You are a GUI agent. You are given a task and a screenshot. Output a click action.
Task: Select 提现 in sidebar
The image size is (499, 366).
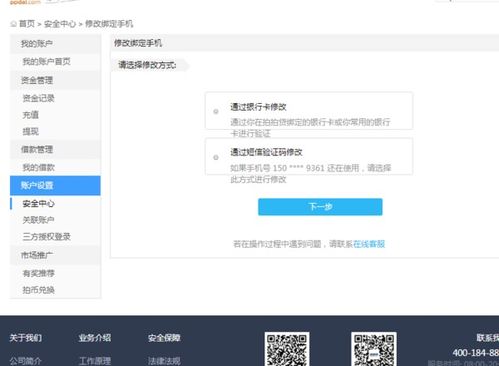(x=30, y=131)
